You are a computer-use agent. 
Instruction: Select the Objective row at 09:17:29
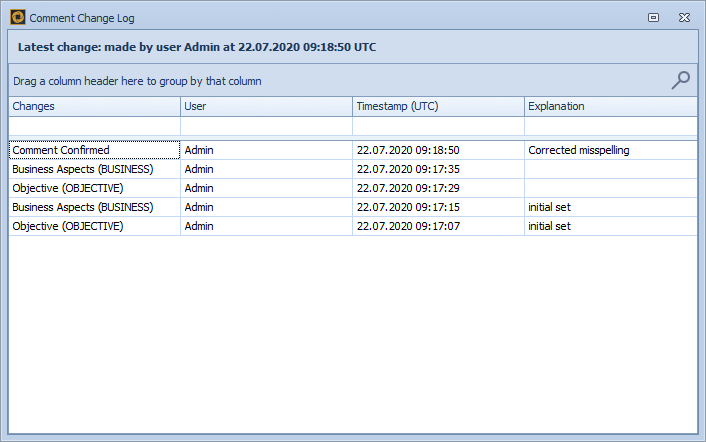coord(95,188)
